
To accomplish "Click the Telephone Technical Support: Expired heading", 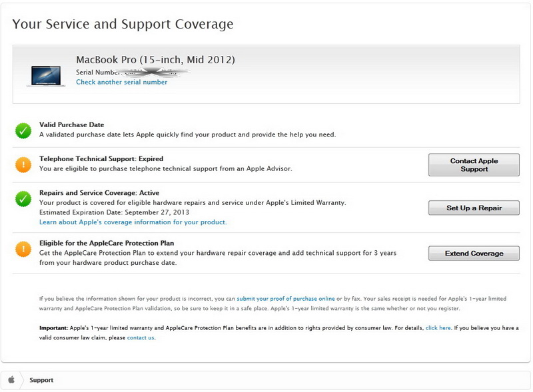I will coord(101,159).
